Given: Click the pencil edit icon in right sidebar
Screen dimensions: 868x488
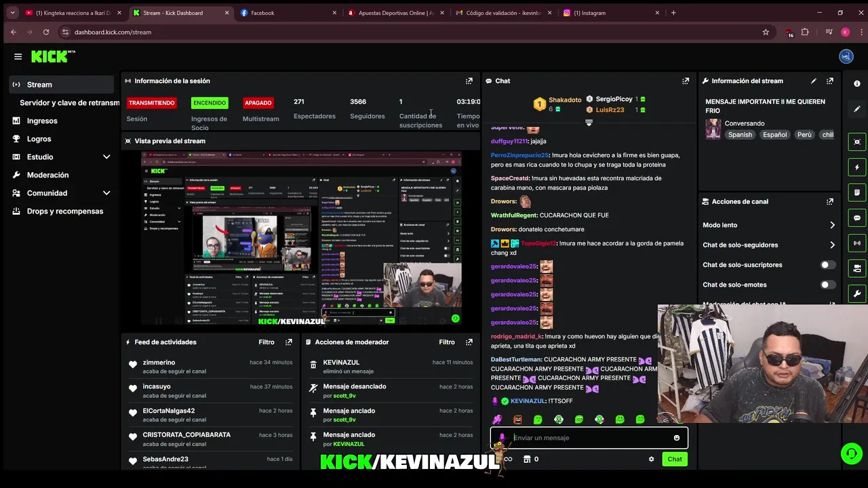Looking at the screenshot, I should tap(857, 109).
